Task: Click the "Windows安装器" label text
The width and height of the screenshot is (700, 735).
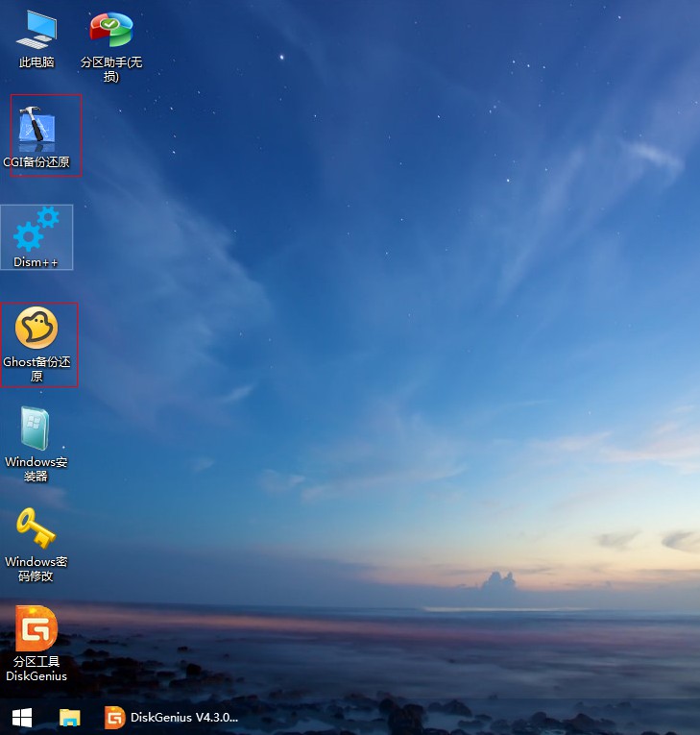Action: [x=36, y=469]
